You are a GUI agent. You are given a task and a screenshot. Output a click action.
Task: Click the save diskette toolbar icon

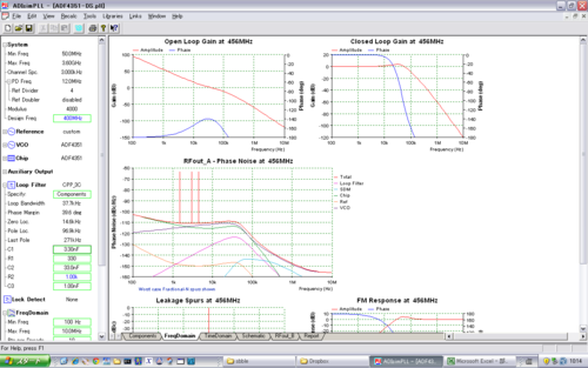point(28,28)
